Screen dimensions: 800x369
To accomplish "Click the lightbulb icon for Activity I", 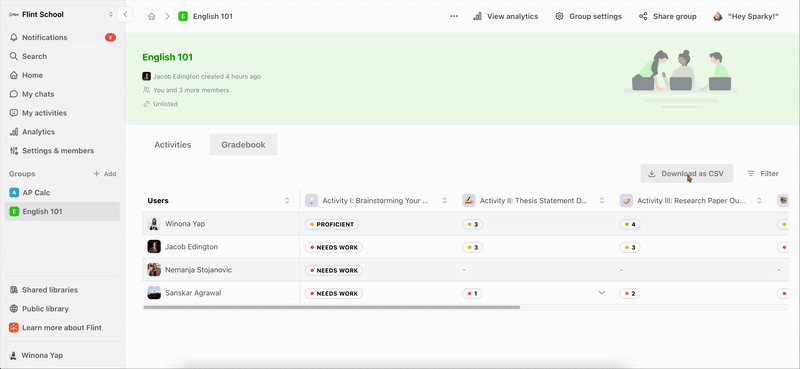I will pyautogui.click(x=311, y=201).
